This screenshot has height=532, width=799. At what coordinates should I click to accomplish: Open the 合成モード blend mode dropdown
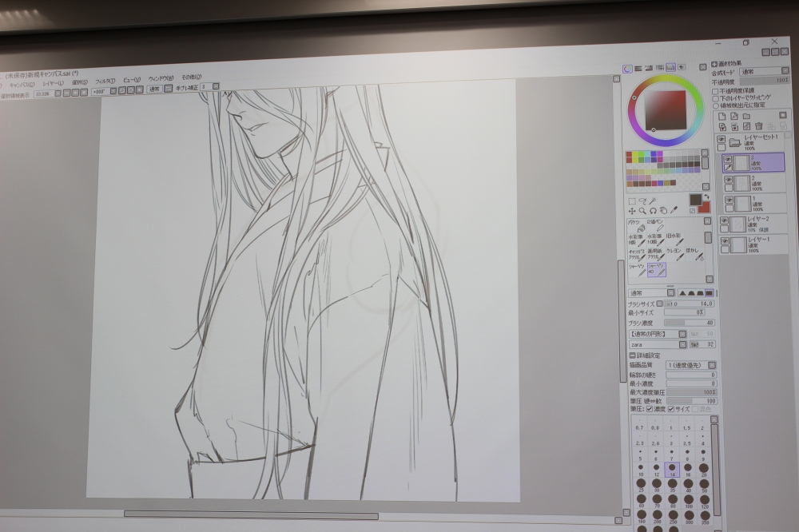coord(765,72)
